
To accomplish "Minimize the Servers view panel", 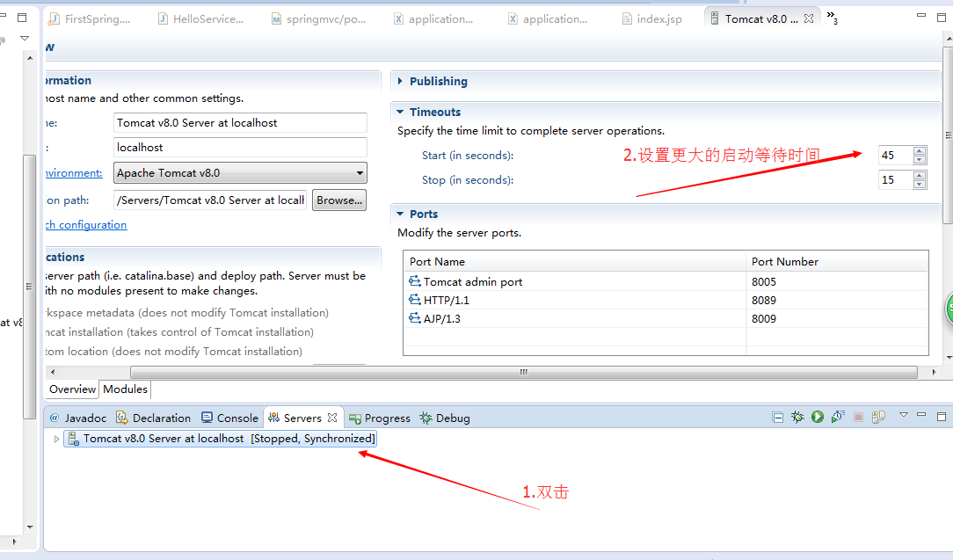I will click(921, 415).
